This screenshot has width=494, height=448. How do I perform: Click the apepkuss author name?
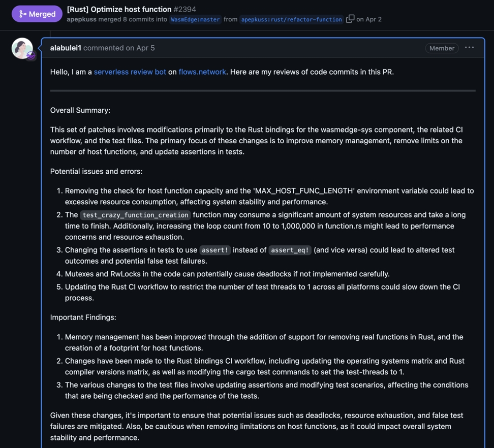click(x=81, y=19)
